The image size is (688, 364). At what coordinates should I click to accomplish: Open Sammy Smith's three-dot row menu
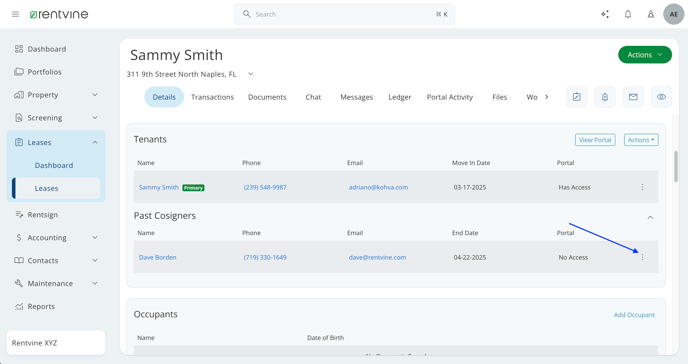click(642, 187)
